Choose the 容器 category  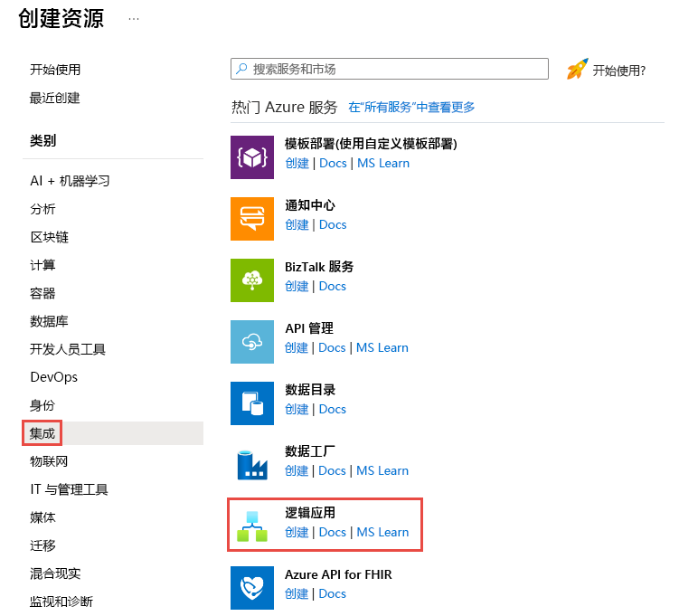(42, 293)
